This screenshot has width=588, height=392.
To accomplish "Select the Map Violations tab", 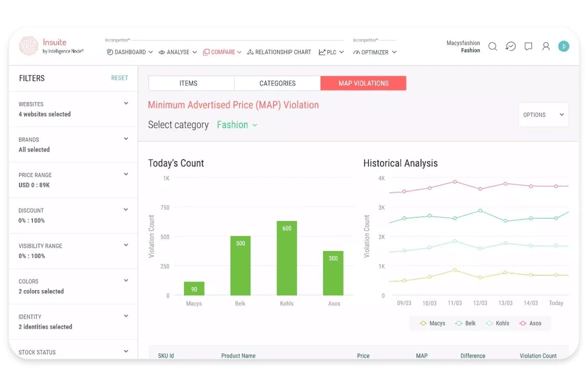I will [x=364, y=83].
